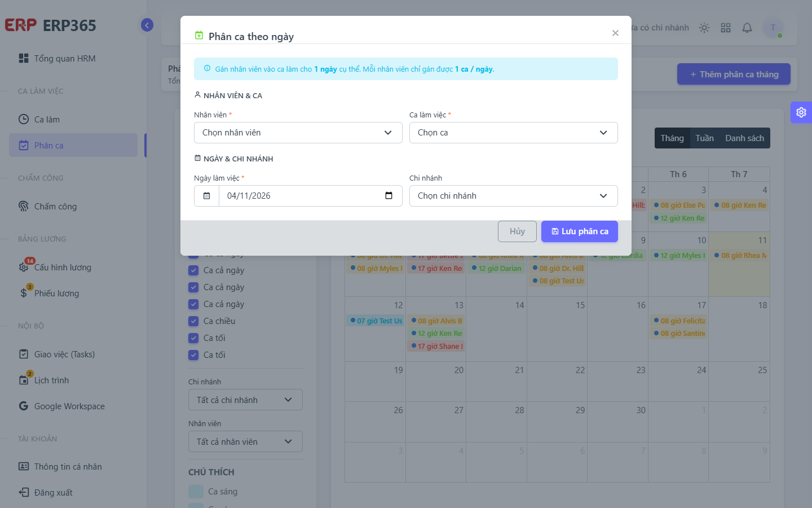Click calendar day 22 cell

coord(557,382)
